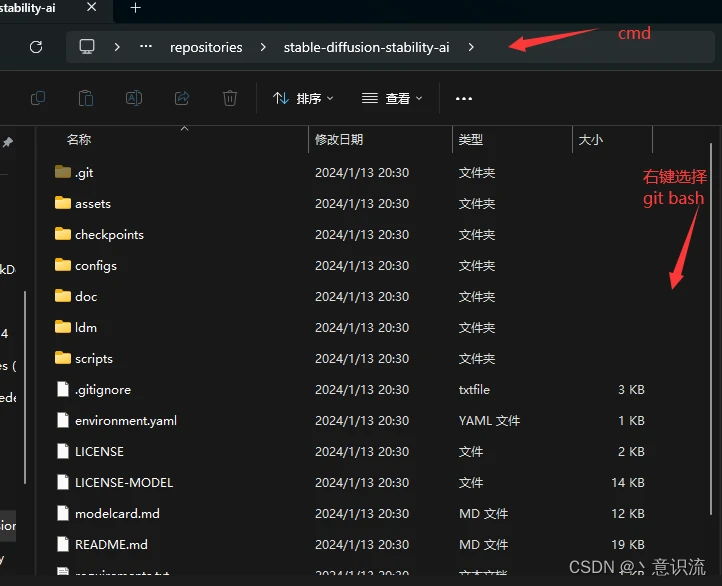722x586 pixels.
Task: Click the ldm folder name
Action: click(x=86, y=327)
